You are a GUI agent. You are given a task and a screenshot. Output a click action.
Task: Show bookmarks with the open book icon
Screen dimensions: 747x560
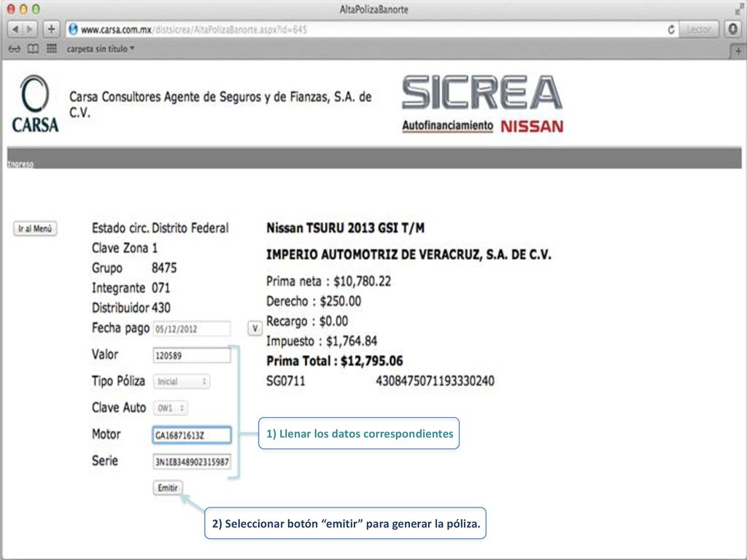33,49
